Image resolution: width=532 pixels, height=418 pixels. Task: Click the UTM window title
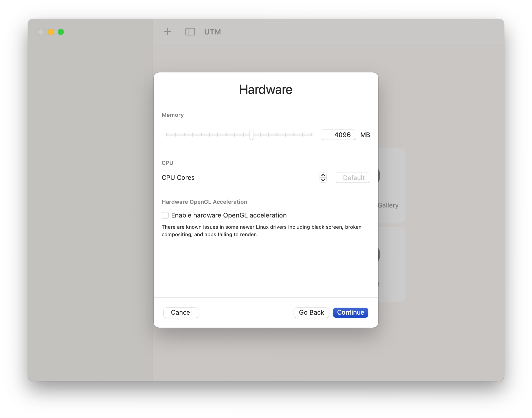[213, 32]
